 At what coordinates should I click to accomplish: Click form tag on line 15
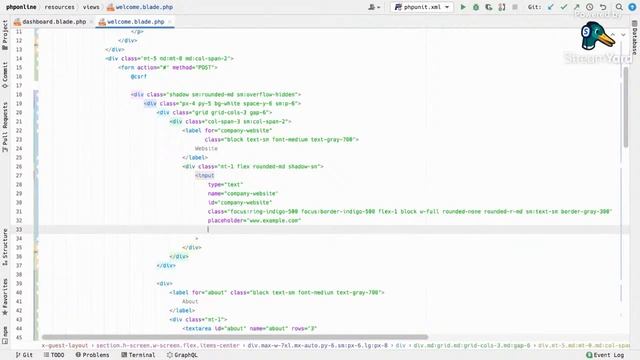click(126, 67)
